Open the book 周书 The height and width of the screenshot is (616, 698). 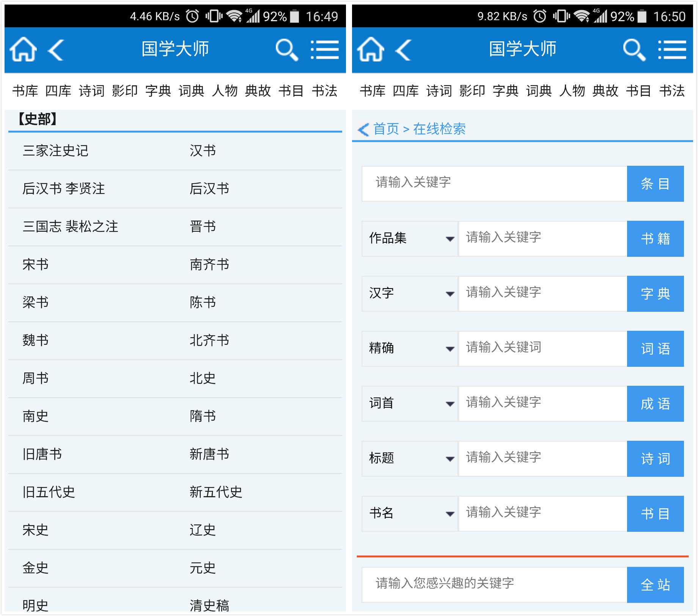[x=35, y=379]
